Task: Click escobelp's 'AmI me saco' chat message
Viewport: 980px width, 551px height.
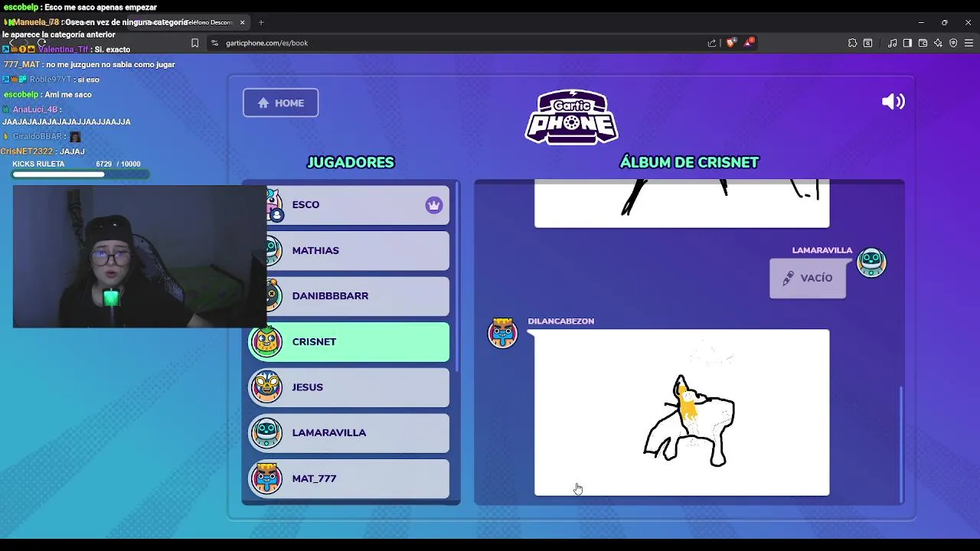Action: pos(47,95)
